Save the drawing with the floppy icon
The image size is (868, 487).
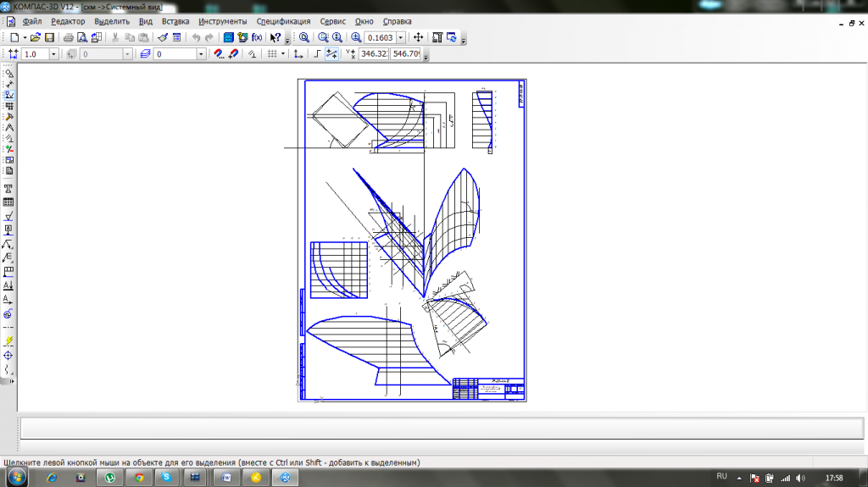click(49, 37)
